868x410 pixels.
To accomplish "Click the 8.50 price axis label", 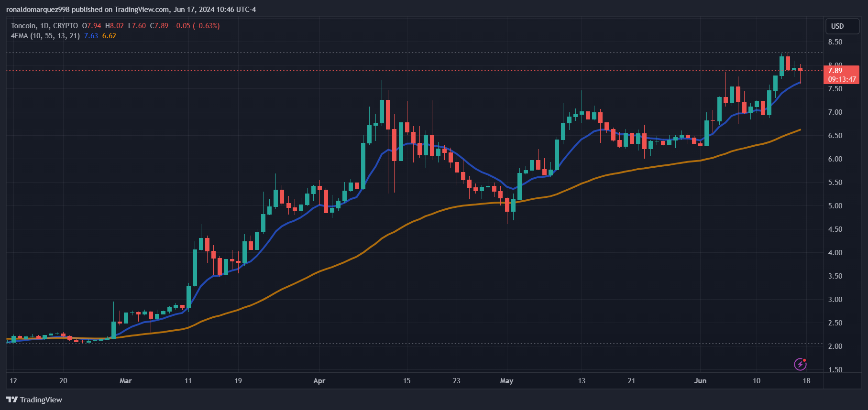I will (x=835, y=42).
